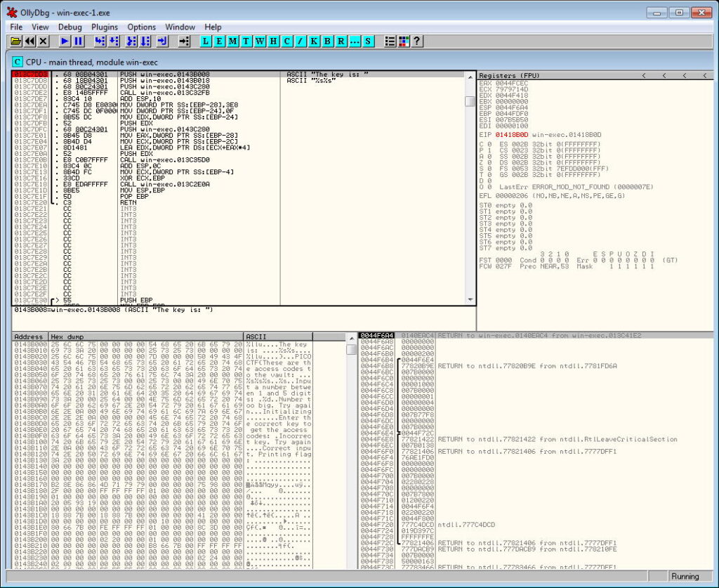Click stack entry RETURN to ntdll.77820B9E

click(x=527, y=366)
